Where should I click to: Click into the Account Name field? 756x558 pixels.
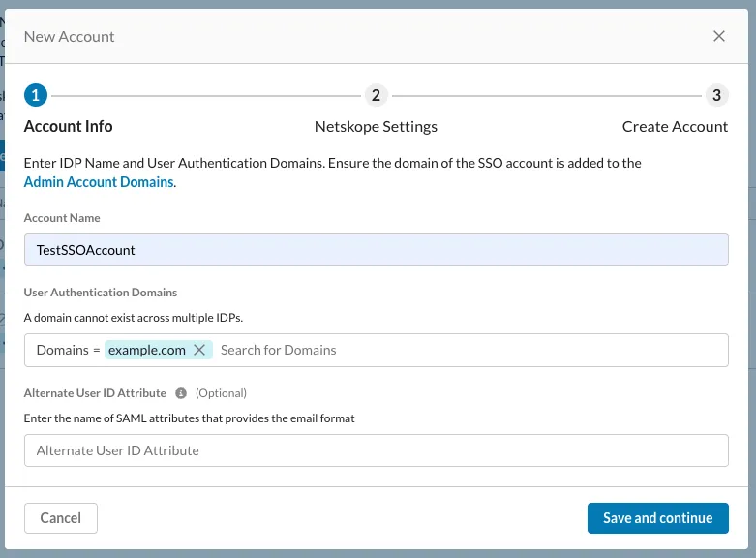click(x=376, y=250)
